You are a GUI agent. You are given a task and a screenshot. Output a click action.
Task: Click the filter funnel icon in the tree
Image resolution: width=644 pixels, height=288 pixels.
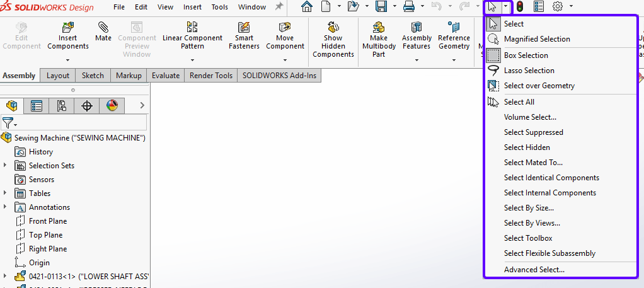click(8, 122)
